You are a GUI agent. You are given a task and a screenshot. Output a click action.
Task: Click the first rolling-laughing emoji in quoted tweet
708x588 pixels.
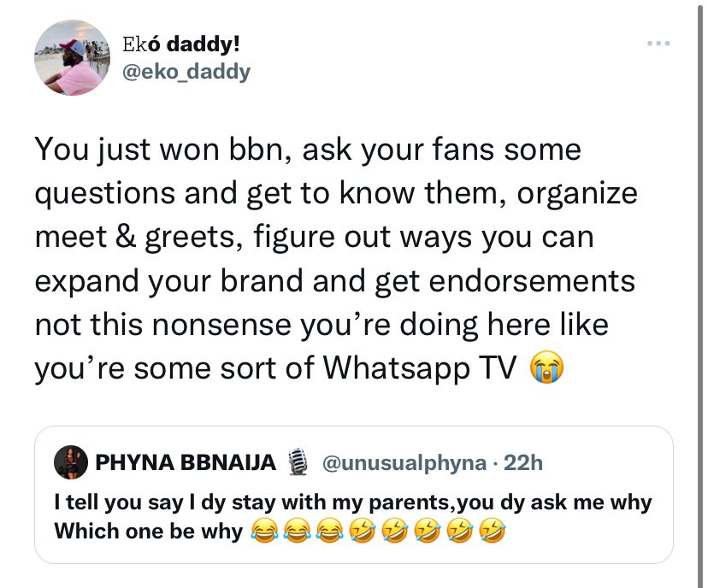click(362, 531)
